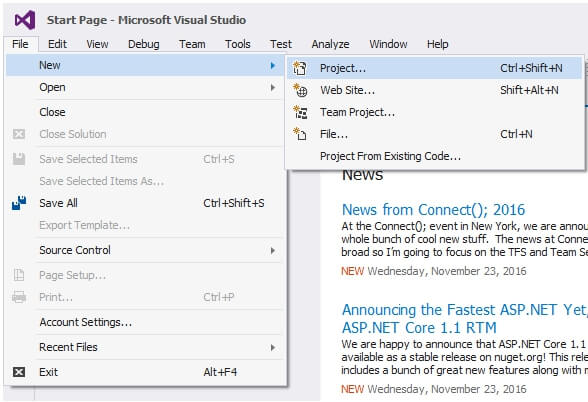
Task: Expand the New submenu arrow
Action: coord(273,65)
